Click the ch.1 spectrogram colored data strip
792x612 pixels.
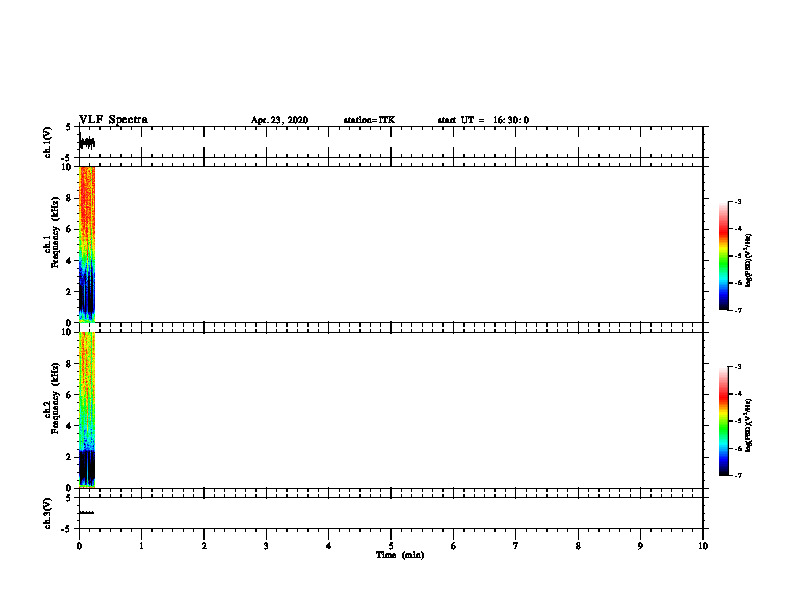click(x=87, y=244)
